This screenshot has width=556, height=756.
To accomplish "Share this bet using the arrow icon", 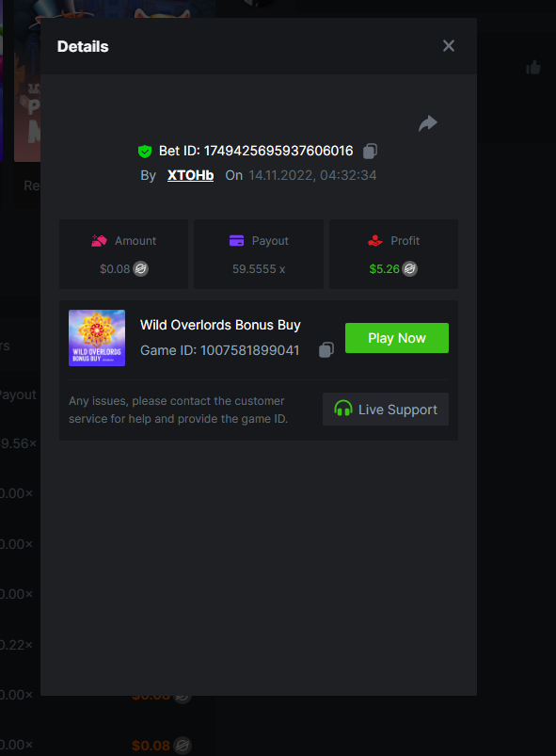I will coord(428,123).
